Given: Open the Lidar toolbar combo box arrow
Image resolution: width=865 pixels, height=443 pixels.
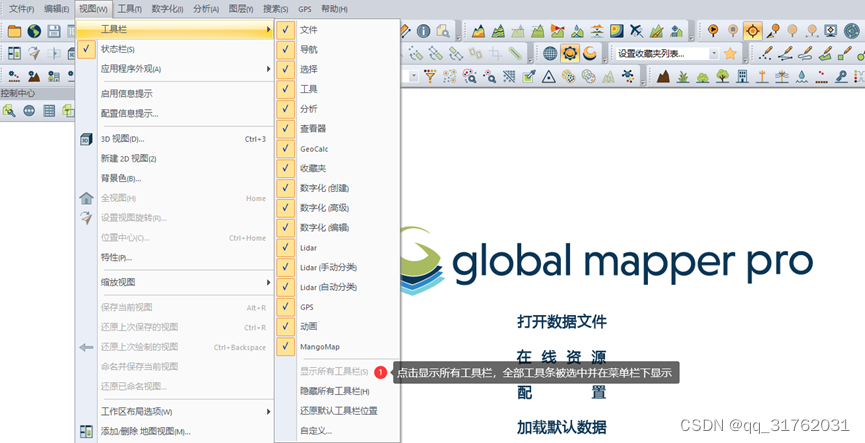Looking at the screenshot, I should coord(413,76).
